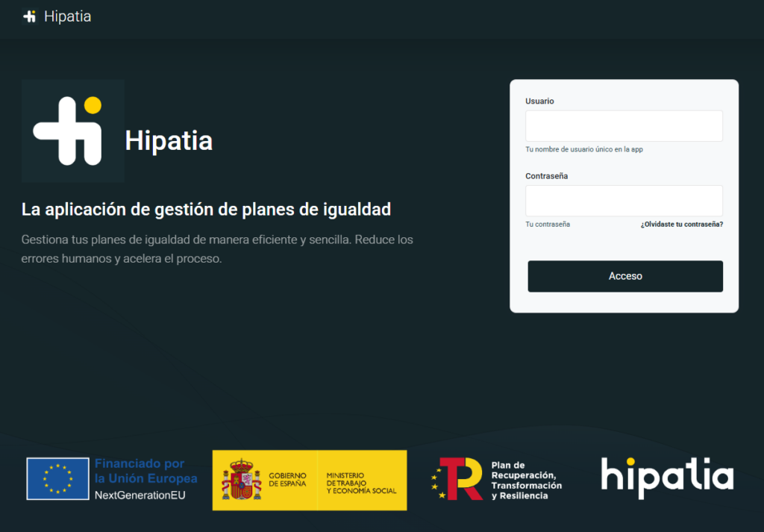Click the Hipatia logo icon in header

click(x=30, y=16)
